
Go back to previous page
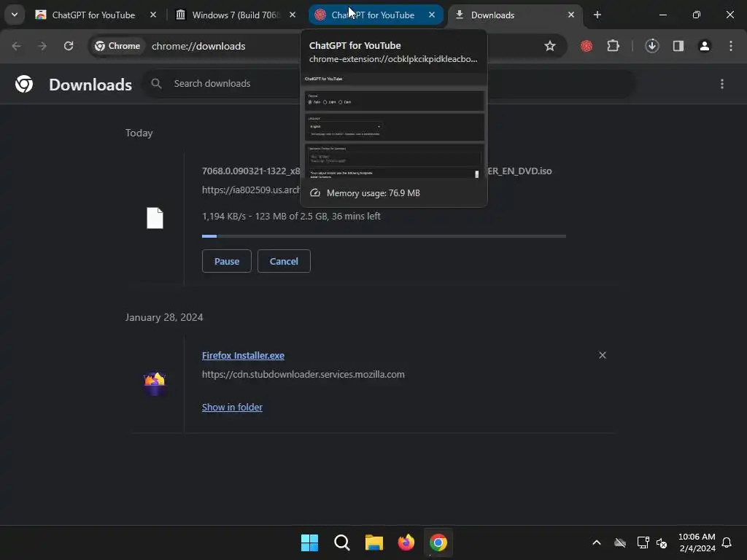(17, 46)
